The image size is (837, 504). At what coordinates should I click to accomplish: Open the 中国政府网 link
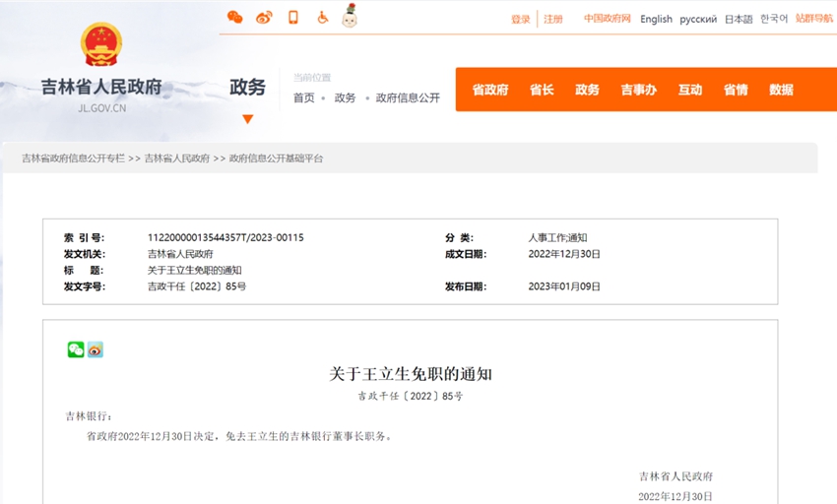[x=607, y=19]
